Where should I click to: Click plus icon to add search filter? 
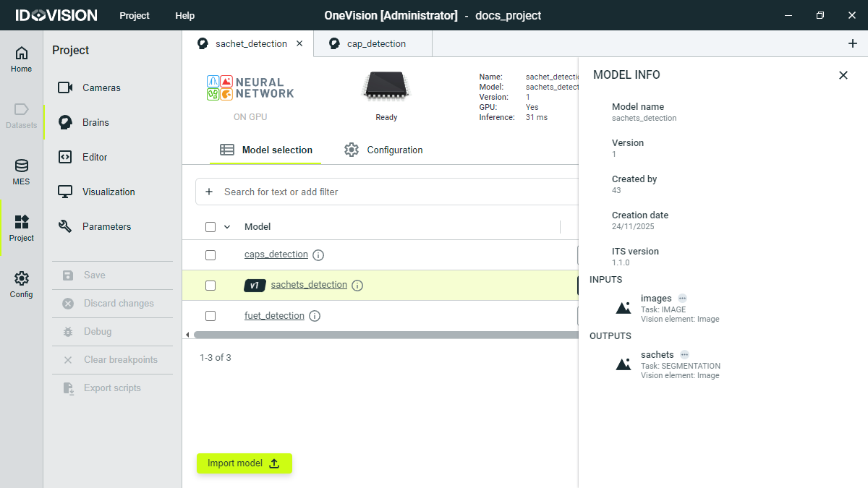pyautogui.click(x=209, y=192)
